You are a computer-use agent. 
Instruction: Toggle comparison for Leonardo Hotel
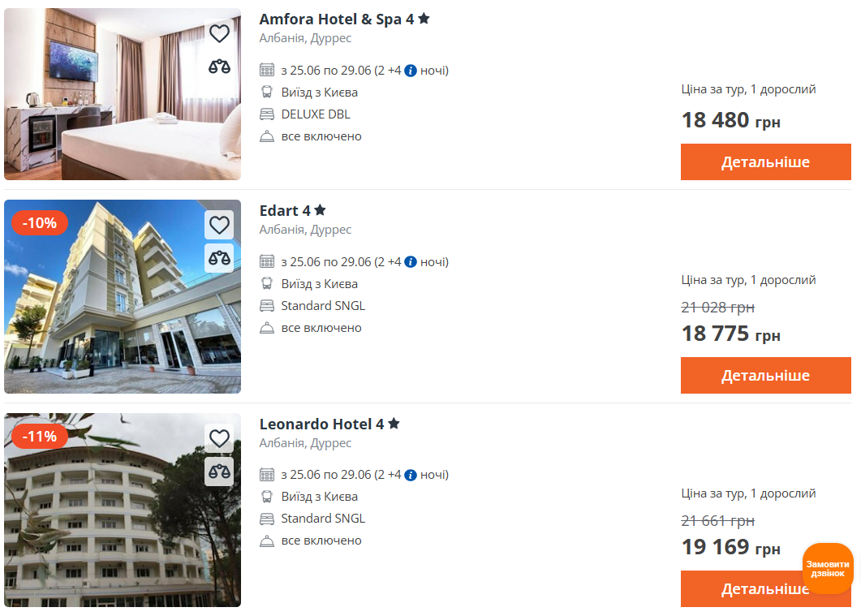coord(219,472)
